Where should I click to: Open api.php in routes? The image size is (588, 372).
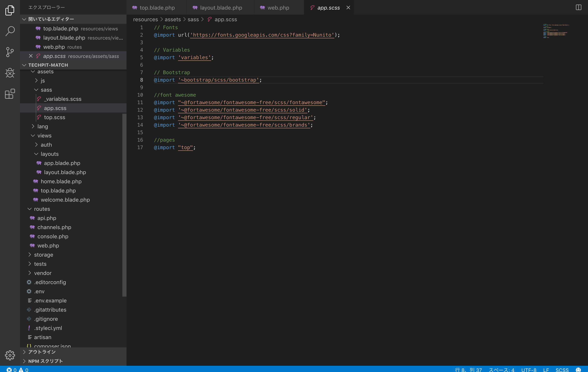(73, 218)
